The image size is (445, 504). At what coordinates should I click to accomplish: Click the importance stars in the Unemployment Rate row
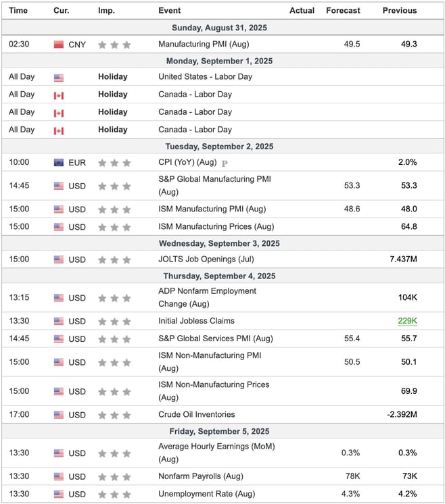(114, 495)
